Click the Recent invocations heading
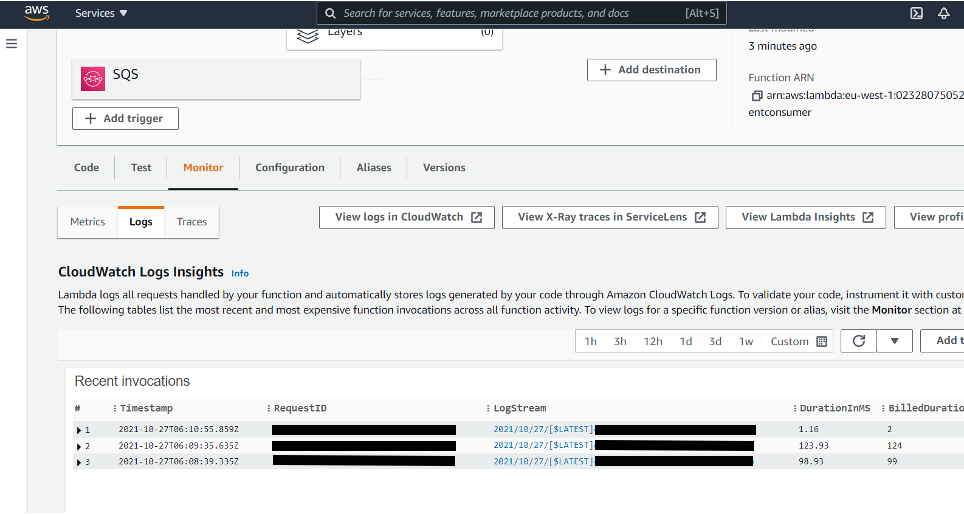The width and height of the screenshot is (964, 514). click(132, 381)
